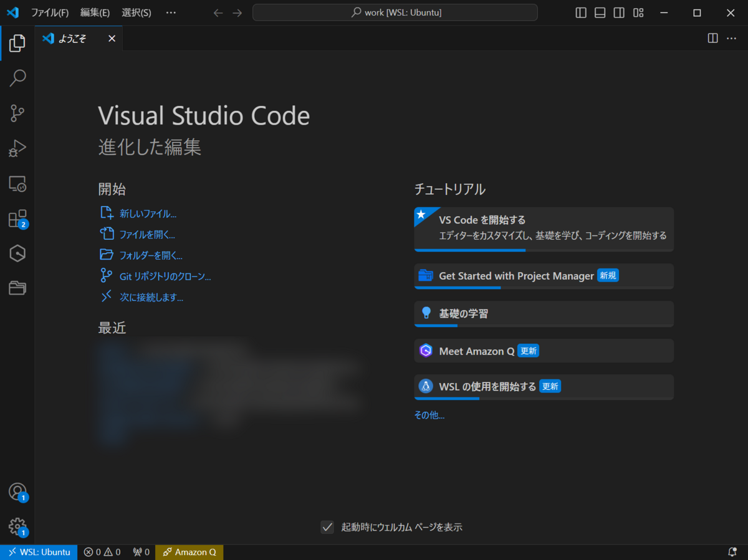Select the ようこそ tab
Image resolution: width=748 pixels, height=560 pixels.
[x=79, y=39]
